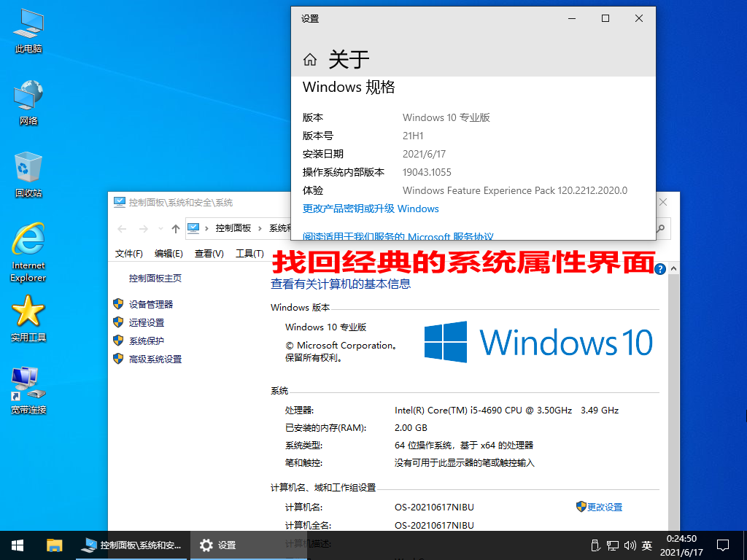
Task: Click the volume speaker icon in system tray
Action: 630,545
